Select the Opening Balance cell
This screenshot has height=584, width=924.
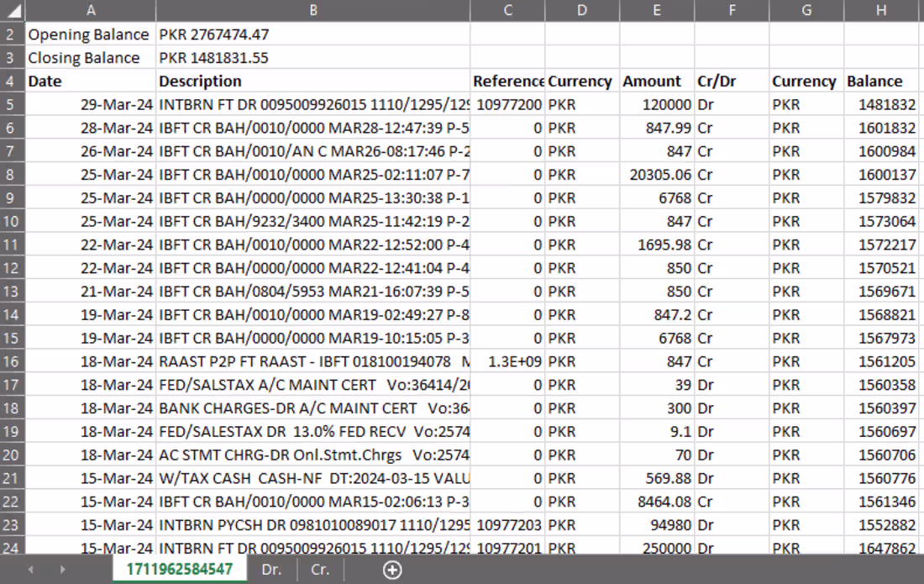pyautogui.click(x=89, y=34)
